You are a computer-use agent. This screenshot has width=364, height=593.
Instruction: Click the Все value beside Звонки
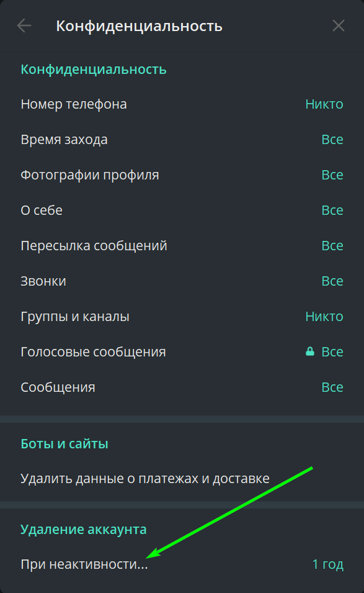(x=332, y=281)
